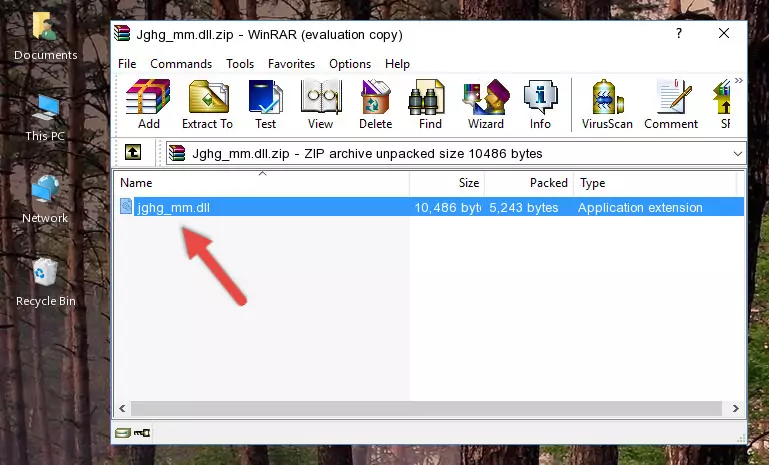The image size is (769, 465).
Task: Click the archive icon in the address bar
Action: [x=177, y=154]
